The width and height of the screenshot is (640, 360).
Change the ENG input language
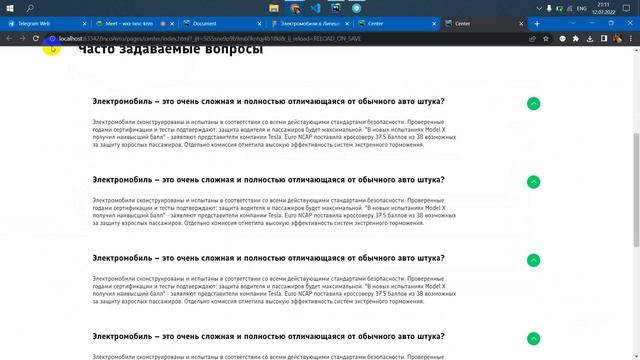click(x=582, y=9)
